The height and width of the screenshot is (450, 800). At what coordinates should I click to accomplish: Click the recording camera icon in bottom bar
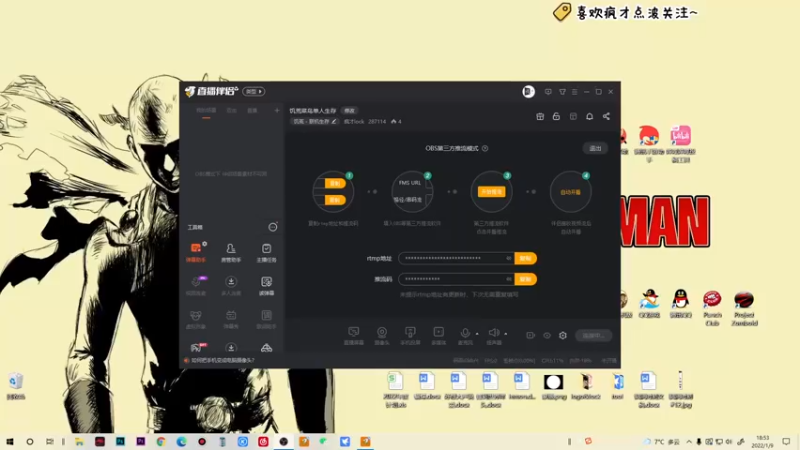(531, 335)
